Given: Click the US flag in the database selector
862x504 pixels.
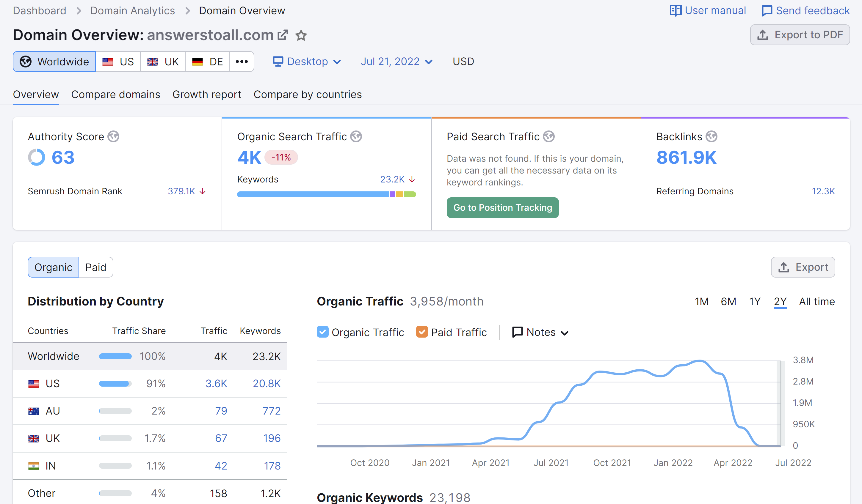Looking at the screenshot, I should coord(108,62).
